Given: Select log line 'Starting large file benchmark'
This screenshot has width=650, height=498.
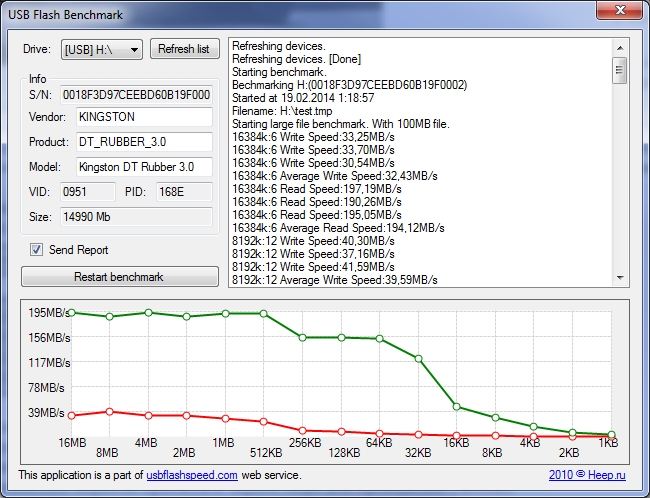Looking at the screenshot, I should (x=341, y=124).
